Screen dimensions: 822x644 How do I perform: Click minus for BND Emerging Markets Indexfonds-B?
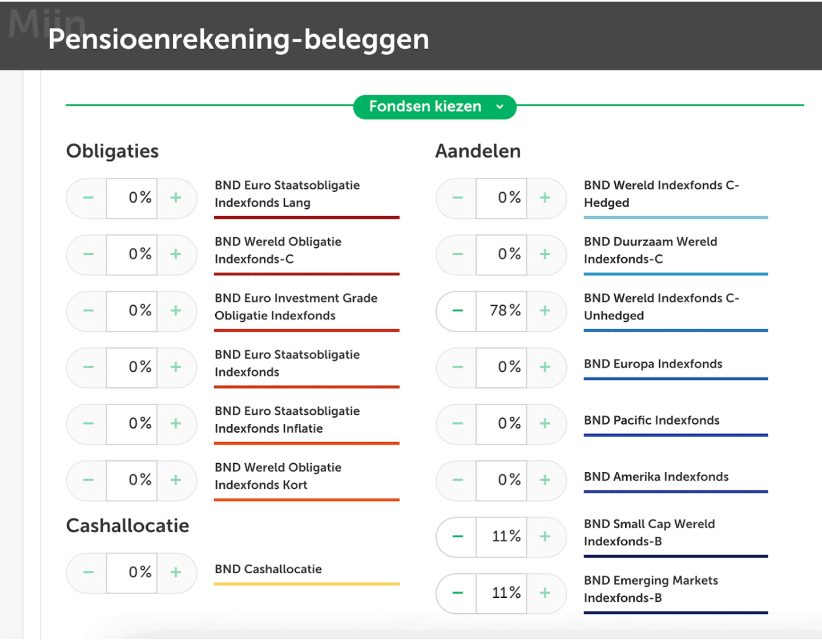point(457,593)
